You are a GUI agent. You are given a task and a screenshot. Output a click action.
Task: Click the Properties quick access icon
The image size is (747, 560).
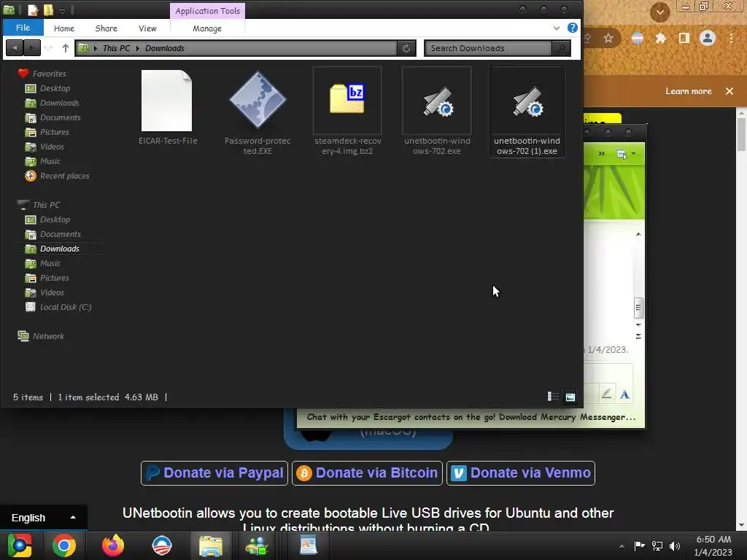pyautogui.click(x=32, y=10)
